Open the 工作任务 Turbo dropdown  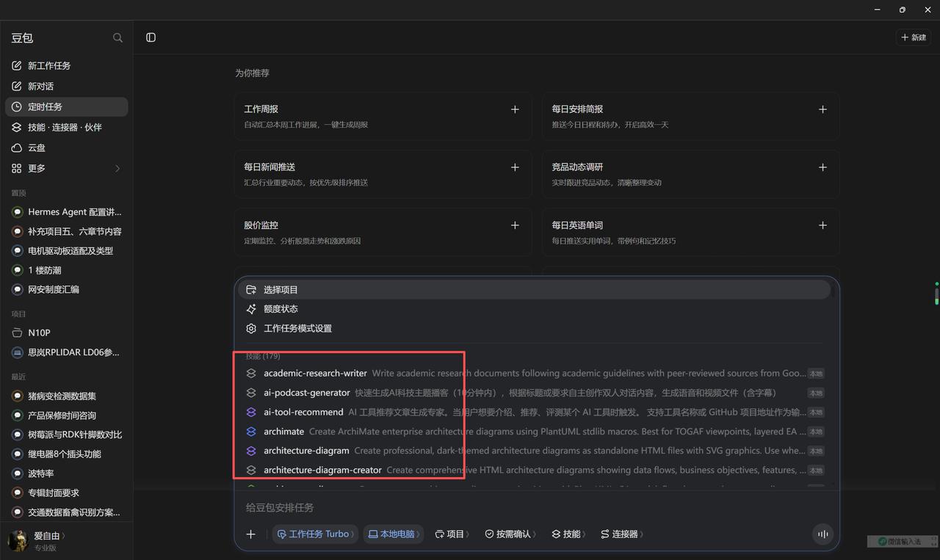tap(315, 534)
